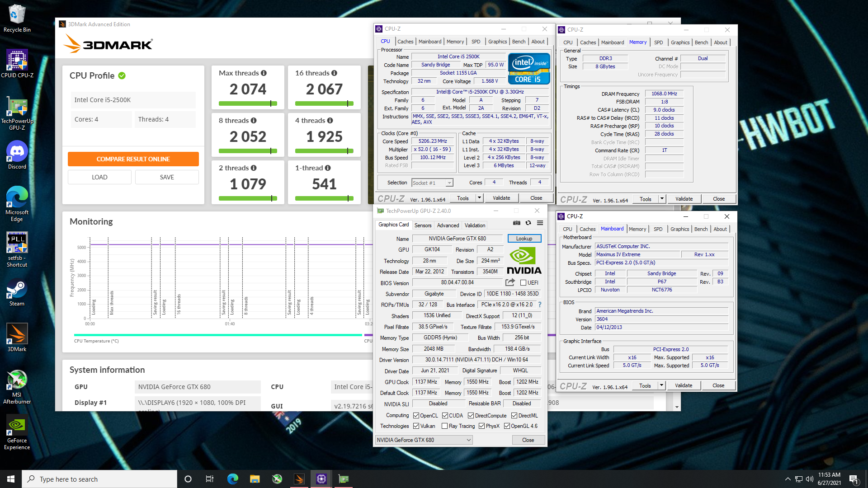This screenshot has width=868, height=488.
Task: Toggle the DirectML checkbox
Action: coord(514,416)
